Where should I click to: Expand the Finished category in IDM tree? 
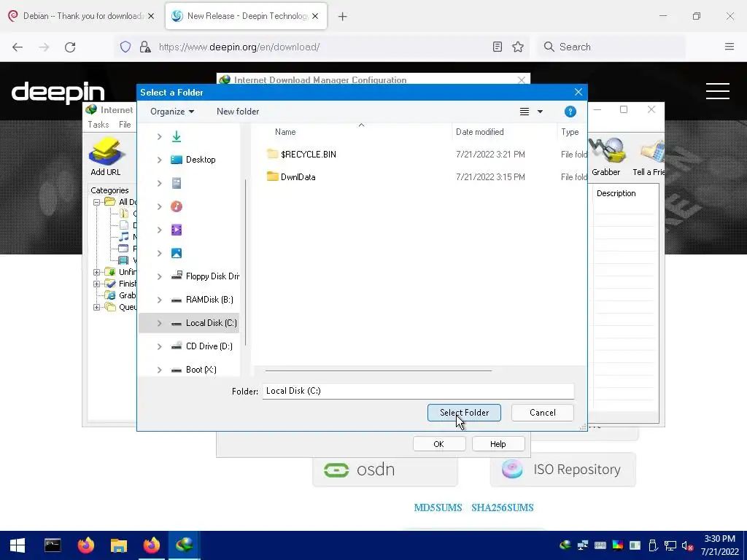click(97, 284)
